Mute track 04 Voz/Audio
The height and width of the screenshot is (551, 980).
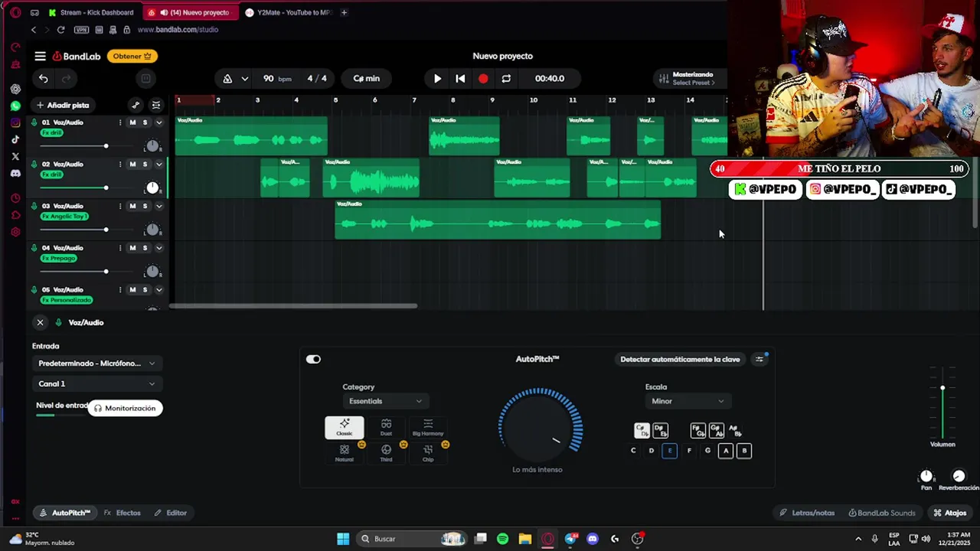click(x=132, y=248)
